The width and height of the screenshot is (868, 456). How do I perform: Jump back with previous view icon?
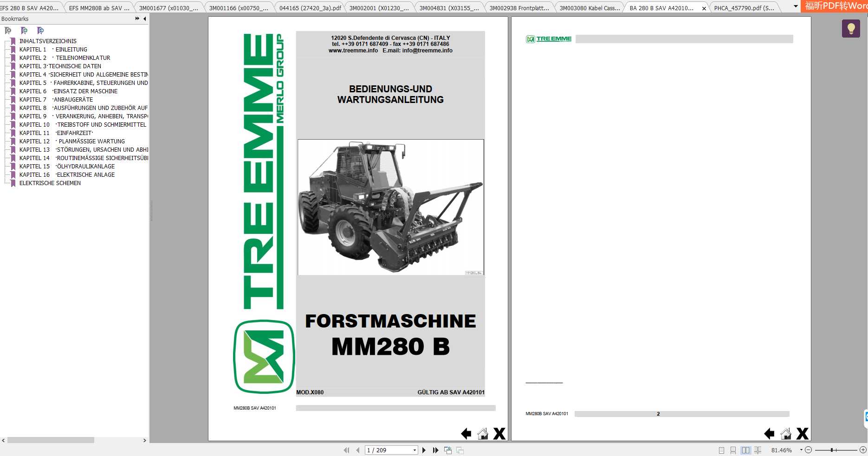(448, 450)
